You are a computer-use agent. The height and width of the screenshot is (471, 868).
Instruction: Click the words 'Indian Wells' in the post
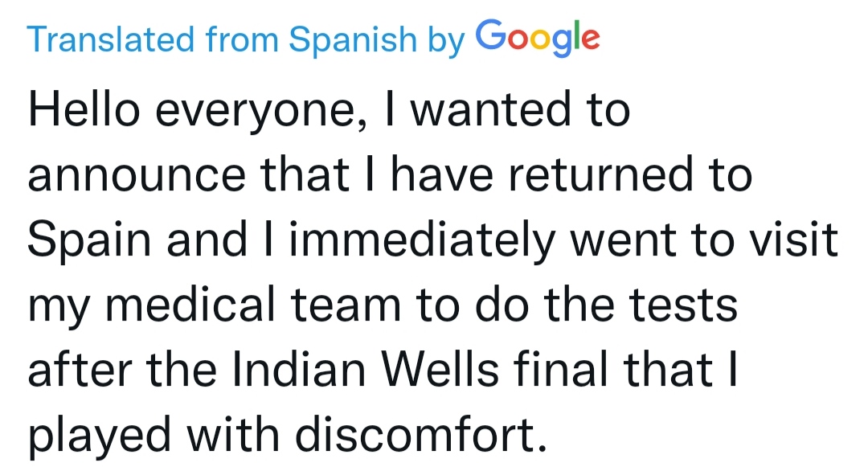pos(366,370)
